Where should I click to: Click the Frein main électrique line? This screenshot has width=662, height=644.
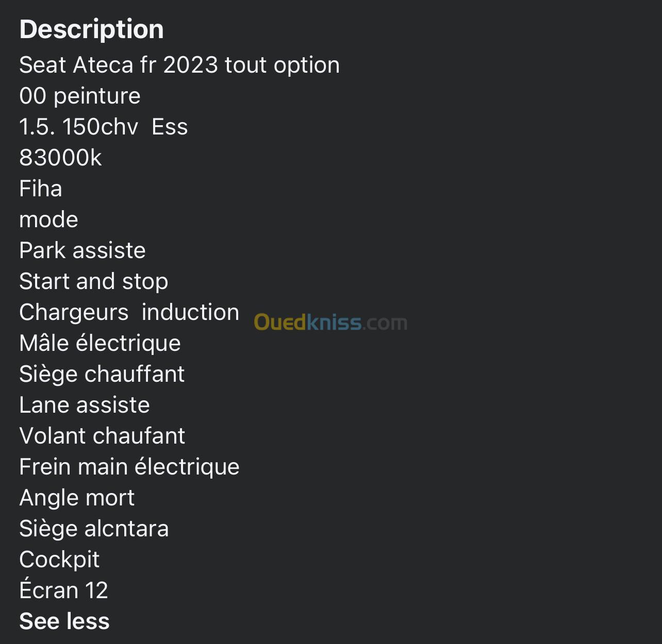pos(129,467)
